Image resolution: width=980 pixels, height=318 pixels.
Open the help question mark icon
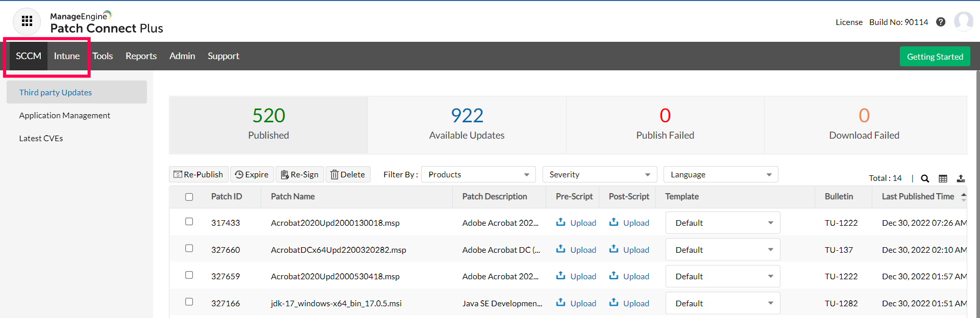[x=941, y=22]
